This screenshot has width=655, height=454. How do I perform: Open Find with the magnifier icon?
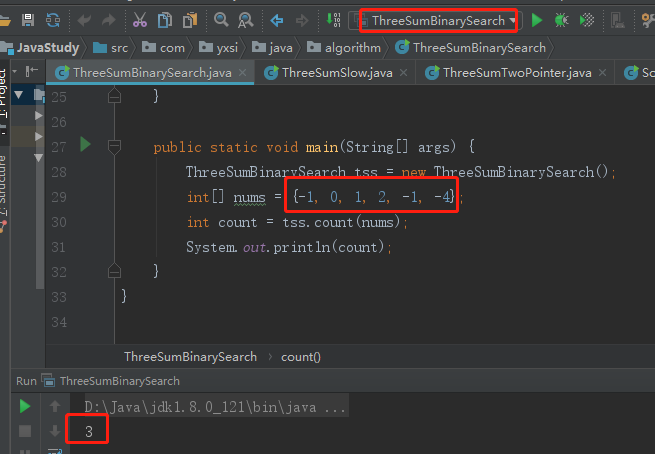(x=221, y=20)
